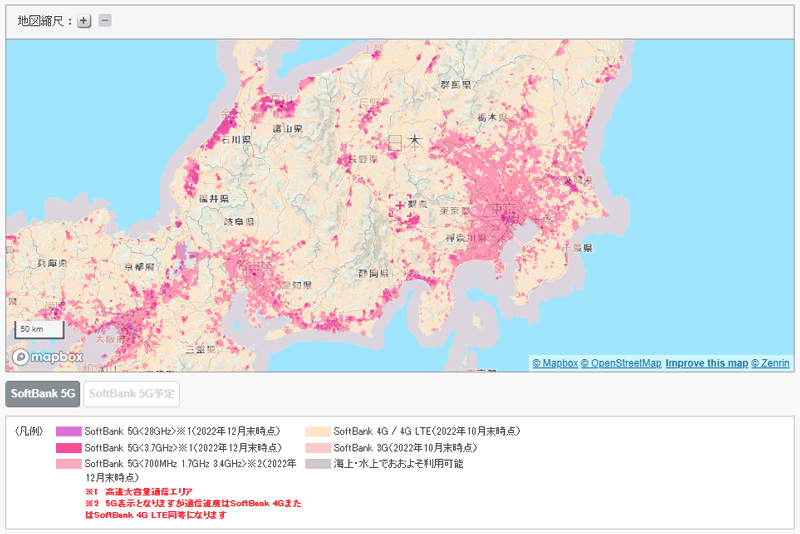Click the 京都府 label on the map
The width and height of the screenshot is (800, 534).
point(139,267)
